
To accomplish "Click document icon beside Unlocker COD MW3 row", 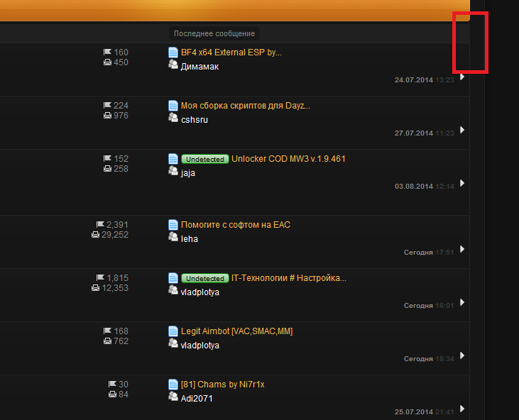I will (173, 159).
